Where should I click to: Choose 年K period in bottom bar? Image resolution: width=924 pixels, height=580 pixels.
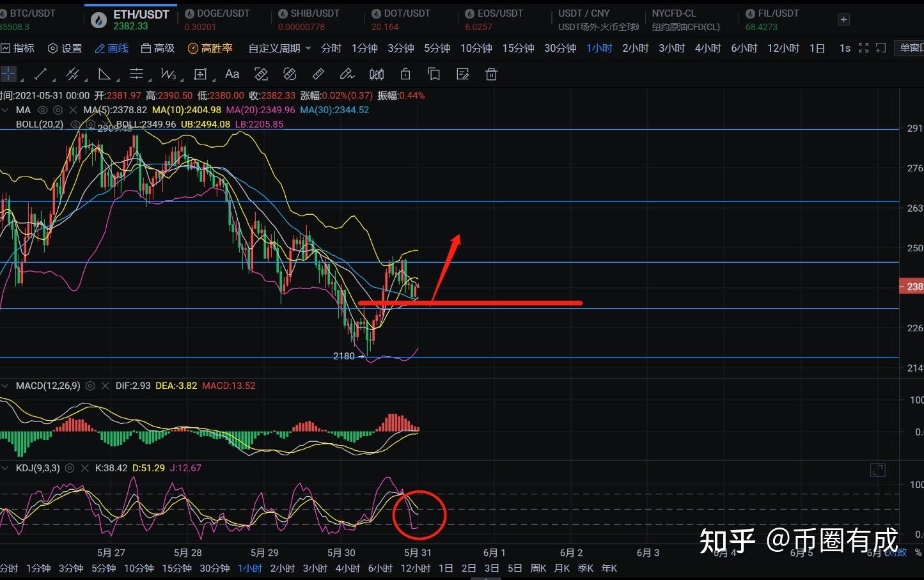tap(609, 568)
